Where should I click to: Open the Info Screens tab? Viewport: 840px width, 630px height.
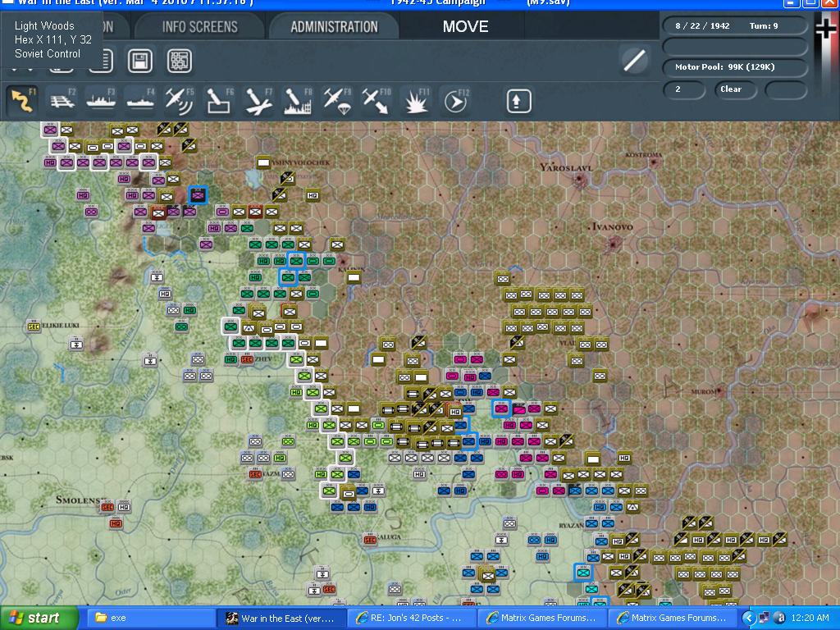coord(200,27)
